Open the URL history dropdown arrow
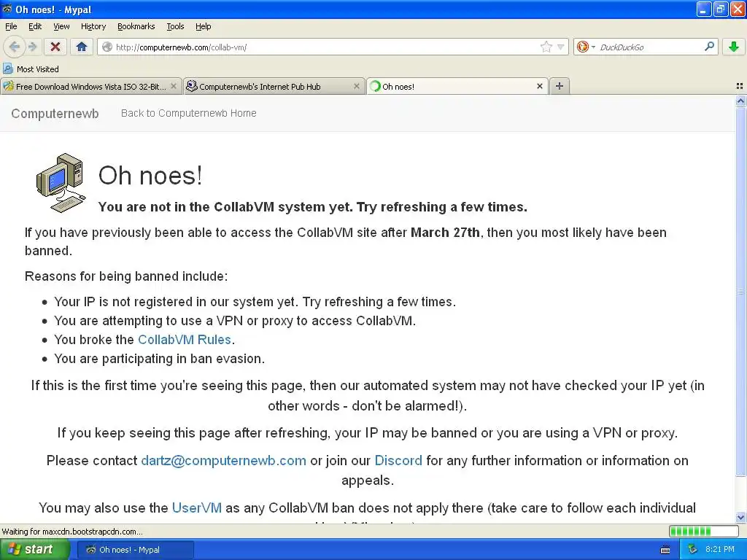This screenshot has height=560, width=747. pyautogui.click(x=561, y=47)
